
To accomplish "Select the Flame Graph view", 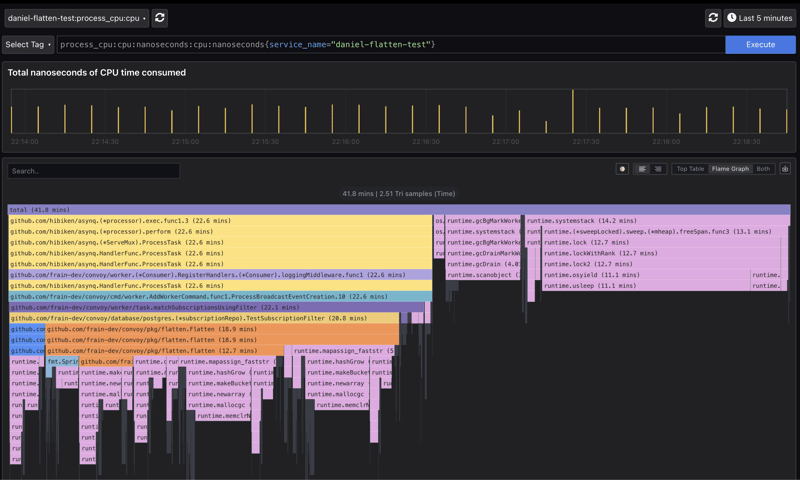I will point(730,169).
